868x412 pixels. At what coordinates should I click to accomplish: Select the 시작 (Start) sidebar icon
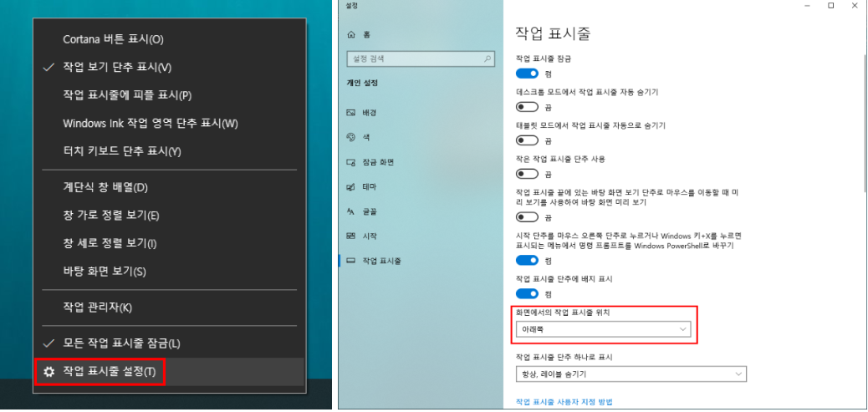[x=350, y=236]
